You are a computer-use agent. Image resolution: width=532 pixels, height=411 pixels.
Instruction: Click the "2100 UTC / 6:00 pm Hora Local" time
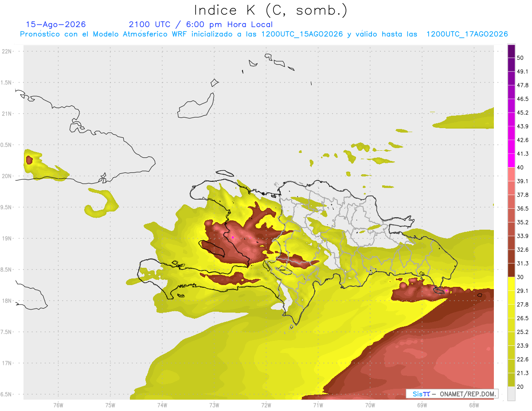click(201, 24)
